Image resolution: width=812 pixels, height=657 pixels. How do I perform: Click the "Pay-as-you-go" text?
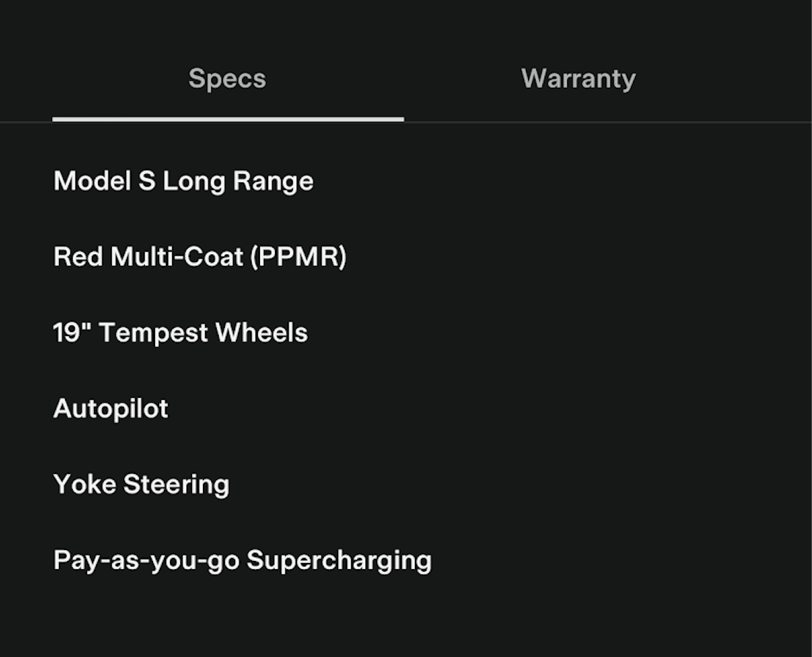(146, 560)
